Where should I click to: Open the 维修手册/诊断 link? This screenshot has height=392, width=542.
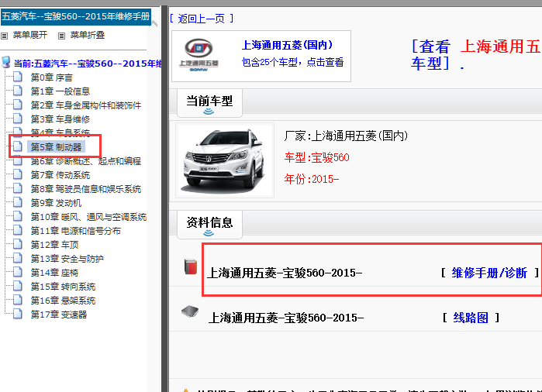coord(489,273)
